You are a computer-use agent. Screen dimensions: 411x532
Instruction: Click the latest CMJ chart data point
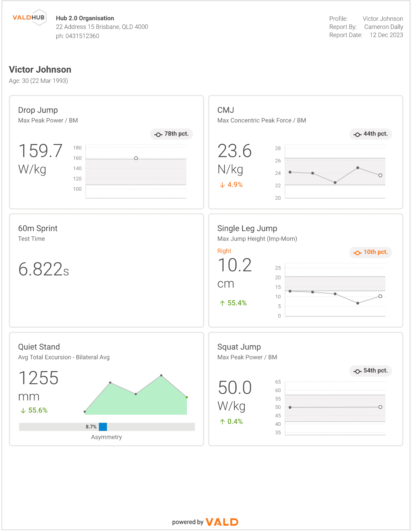pyautogui.click(x=380, y=175)
